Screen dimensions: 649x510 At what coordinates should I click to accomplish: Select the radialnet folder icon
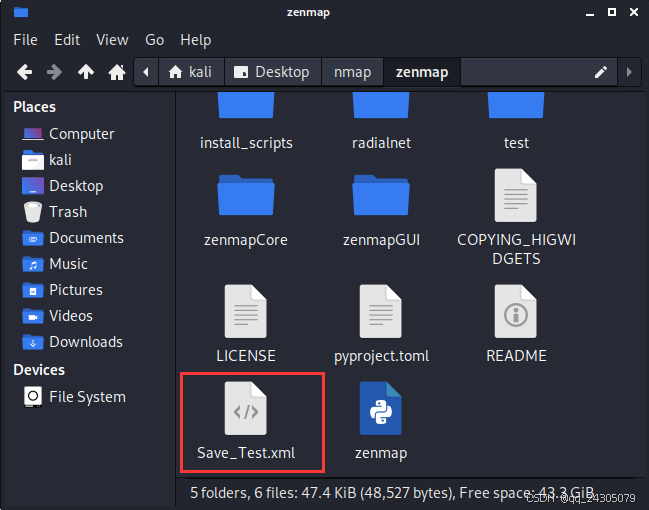[381, 106]
